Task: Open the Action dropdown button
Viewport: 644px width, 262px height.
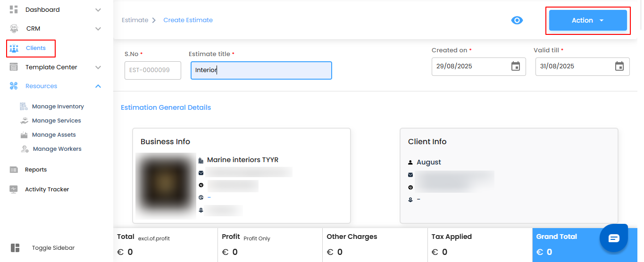Action: [587, 20]
